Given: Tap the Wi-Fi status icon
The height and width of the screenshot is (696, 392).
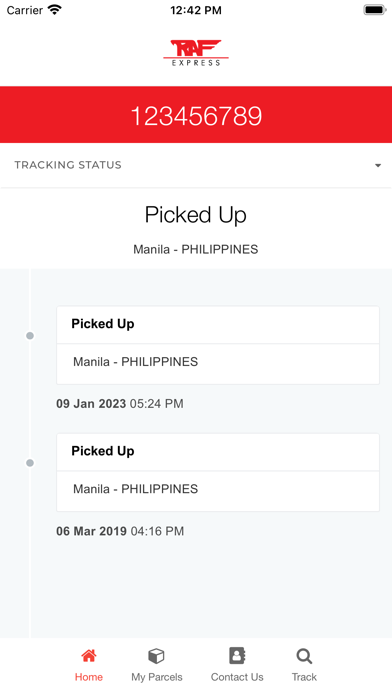Looking at the screenshot, I should click(x=55, y=10).
